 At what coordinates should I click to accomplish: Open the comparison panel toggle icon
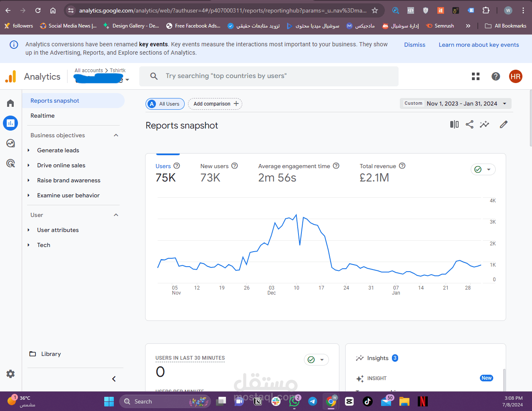click(454, 124)
